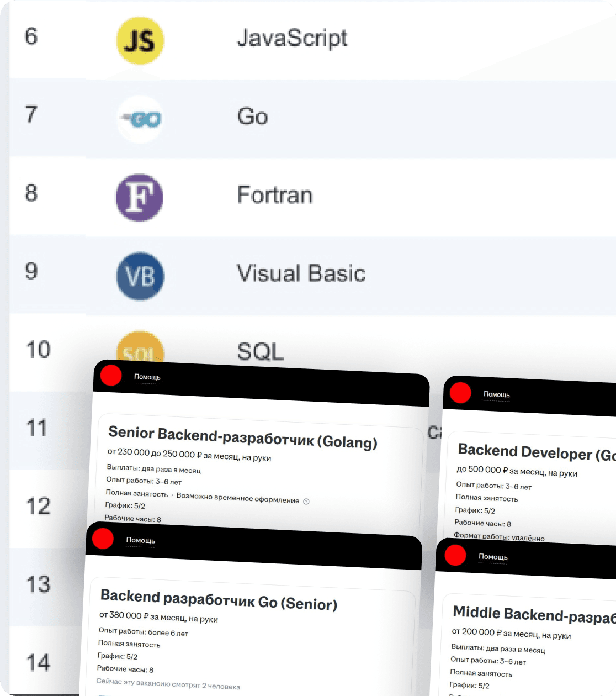Open Помощь link on Backend Developer card
616x696 pixels.
[x=496, y=394]
